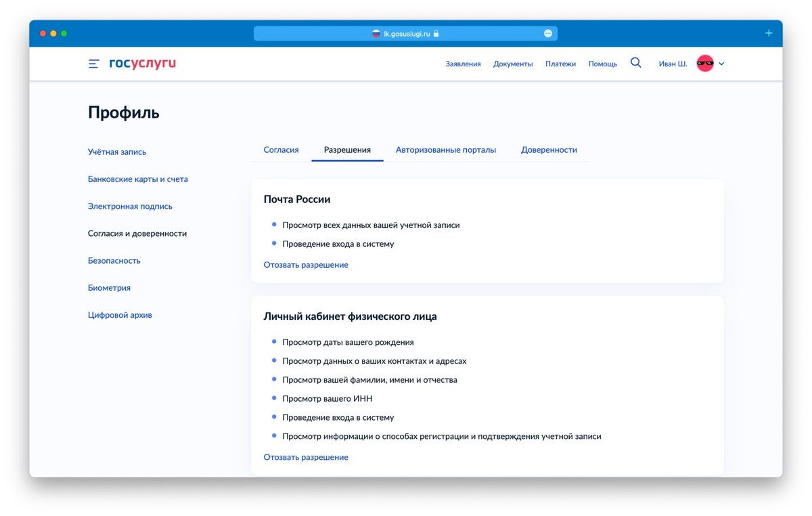
Task: Open Банковские карты и счета sidebar link
Action: (x=138, y=179)
